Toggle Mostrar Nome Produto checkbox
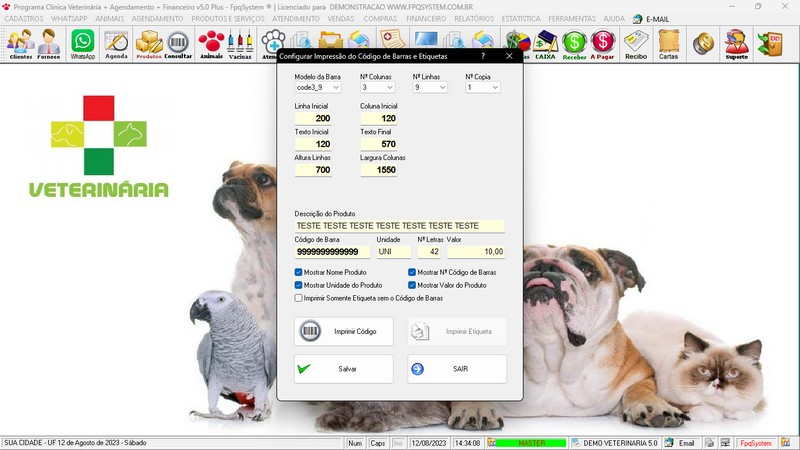 point(298,272)
